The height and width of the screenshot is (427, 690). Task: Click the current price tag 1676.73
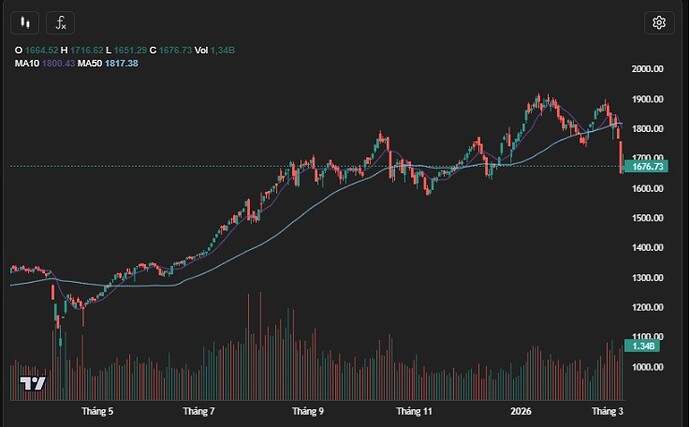(x=646, y=166)
